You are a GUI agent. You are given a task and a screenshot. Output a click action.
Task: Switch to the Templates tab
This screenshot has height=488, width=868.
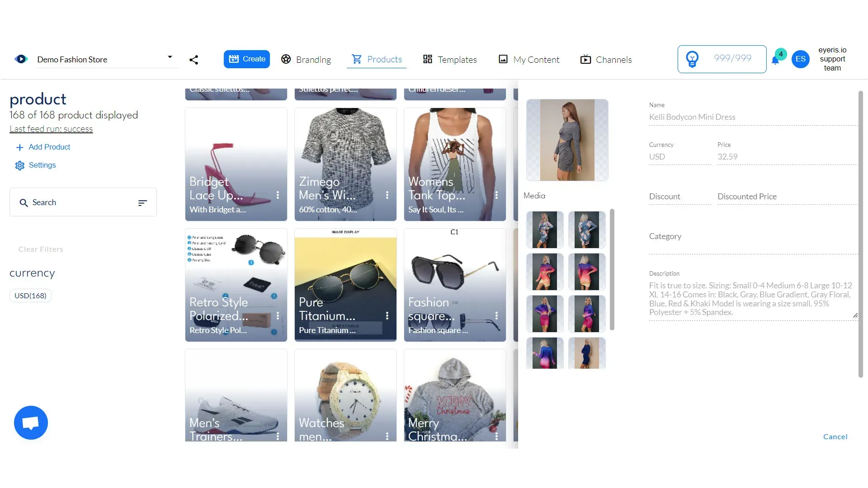(x=450, y=60)
